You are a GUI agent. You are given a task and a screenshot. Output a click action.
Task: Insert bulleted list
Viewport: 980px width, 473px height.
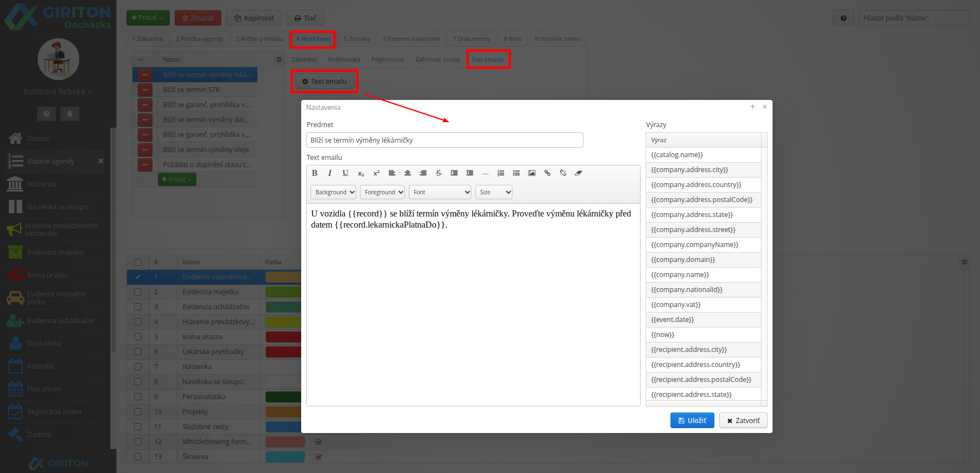pos(516,173)
